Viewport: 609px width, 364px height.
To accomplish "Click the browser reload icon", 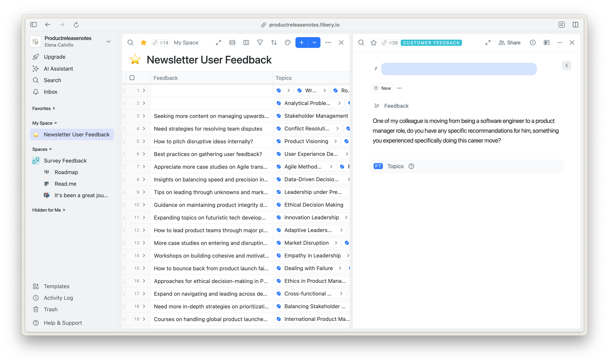I will (76, 25).
